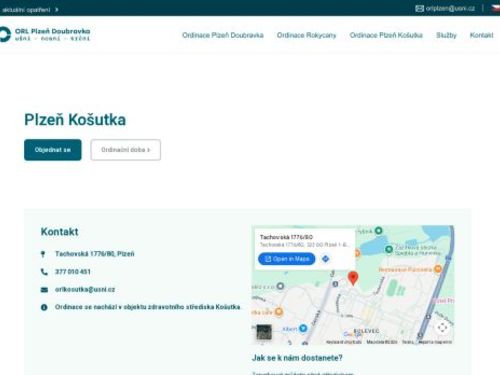Open Ordinace Plzeň Košutka menu item
The height and width of the screenshot is (375, 500).
click(386, 35)
